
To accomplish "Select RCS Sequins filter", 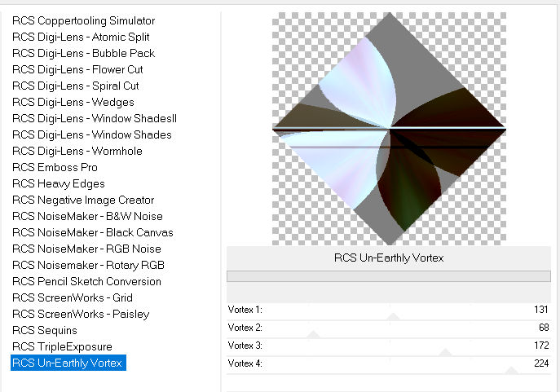I will (x=45, y=330).
